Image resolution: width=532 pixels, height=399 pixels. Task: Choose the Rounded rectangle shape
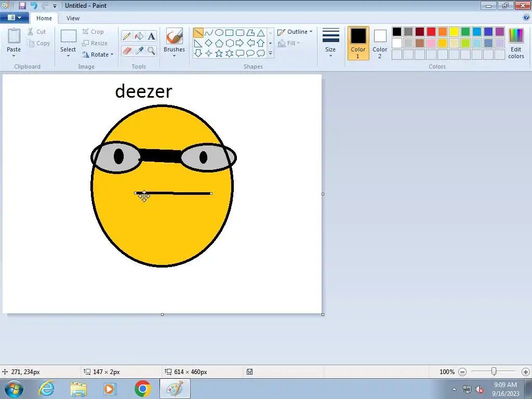tap(240, 33)
